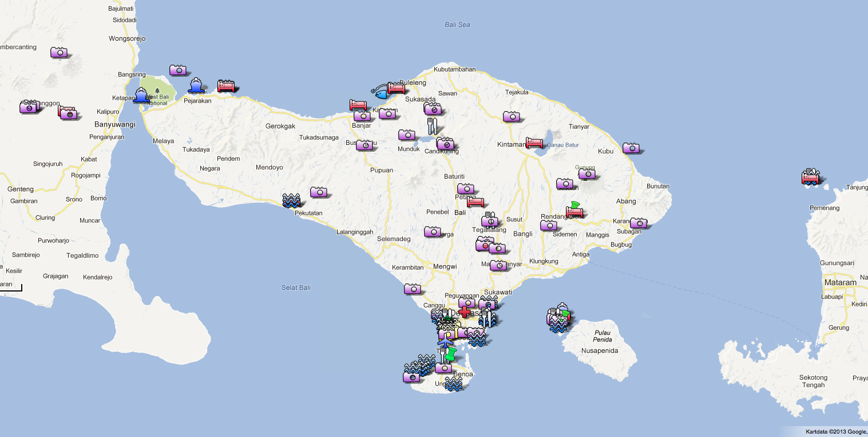Open the hotel bed marker beside Buleleng
This screenshot has height=437, width=868.
[396, 88]
